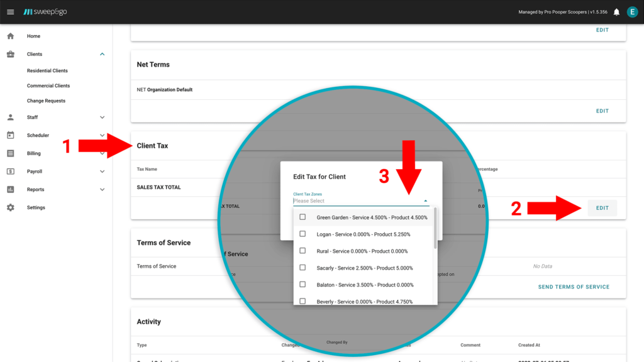Image resolution: width=644 pixels, height=362 pixels.
Task: Select the Sacarly tax zone checkbox
Action: pyautogui.click(x=303, y=268)
